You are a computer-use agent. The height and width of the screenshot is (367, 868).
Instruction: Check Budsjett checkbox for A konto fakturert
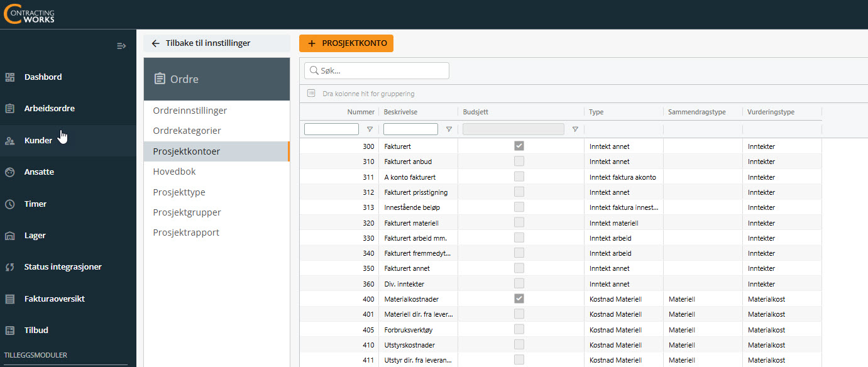[519, 177]
